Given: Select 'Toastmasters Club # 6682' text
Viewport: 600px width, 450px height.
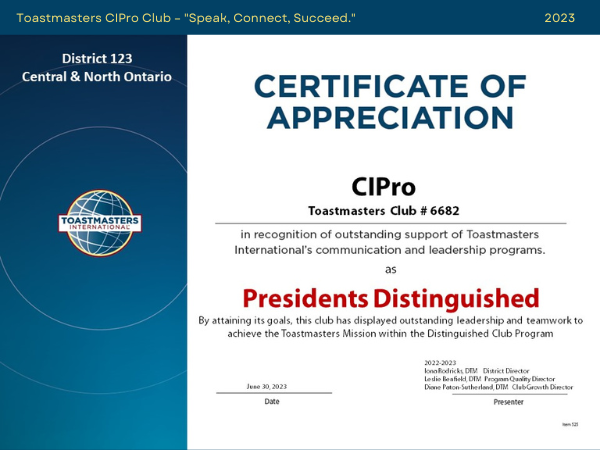Looking at the screenshot, I should pyautogui.click(x=383, y=211).
